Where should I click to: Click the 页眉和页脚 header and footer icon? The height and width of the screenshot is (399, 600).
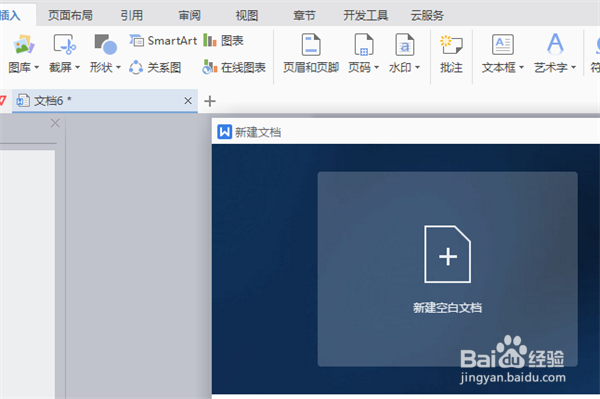[x=311, y=44]
